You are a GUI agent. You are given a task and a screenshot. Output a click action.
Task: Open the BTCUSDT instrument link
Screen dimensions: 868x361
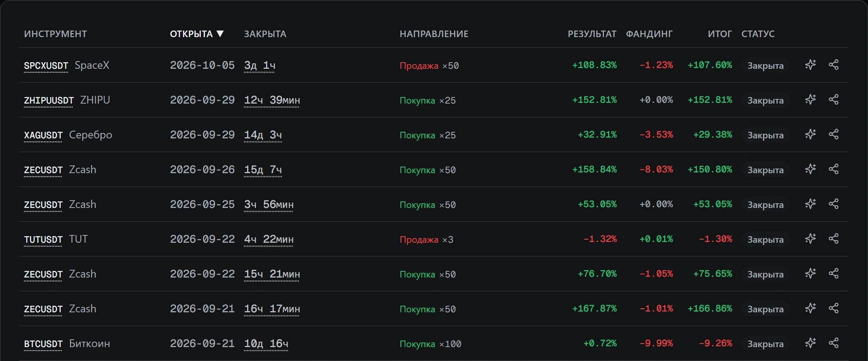point(43,344)
